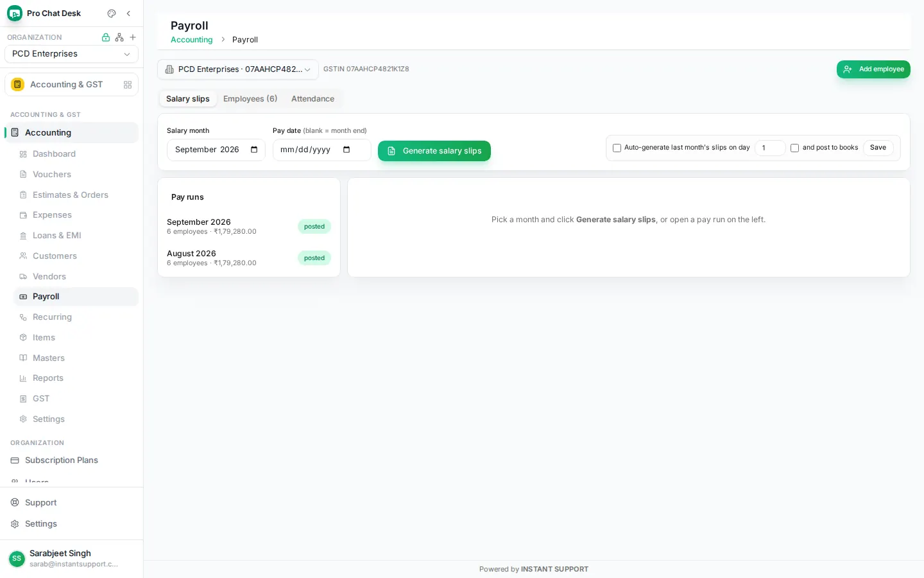Switch to the Employees (6) tab
The width and height of the screenshot is (924, 578).
point(250,99)
